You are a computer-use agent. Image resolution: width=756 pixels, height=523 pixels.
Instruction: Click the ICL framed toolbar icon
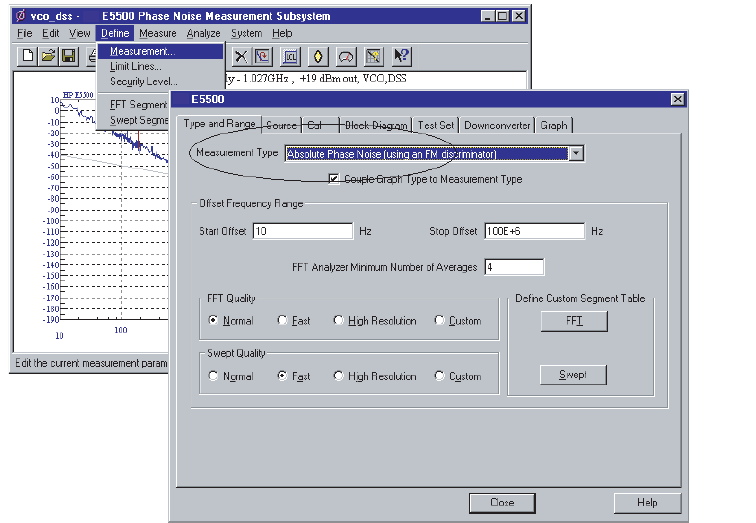pos(290,56)
